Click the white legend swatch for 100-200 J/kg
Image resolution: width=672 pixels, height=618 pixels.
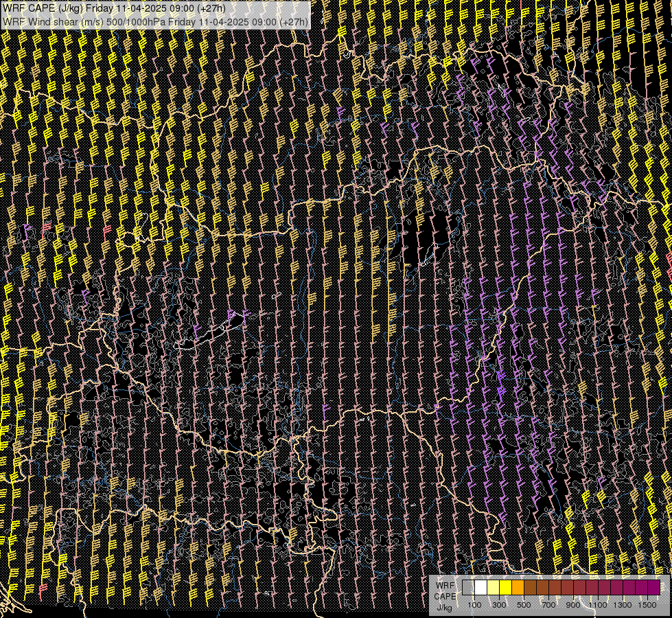[481, 588]
